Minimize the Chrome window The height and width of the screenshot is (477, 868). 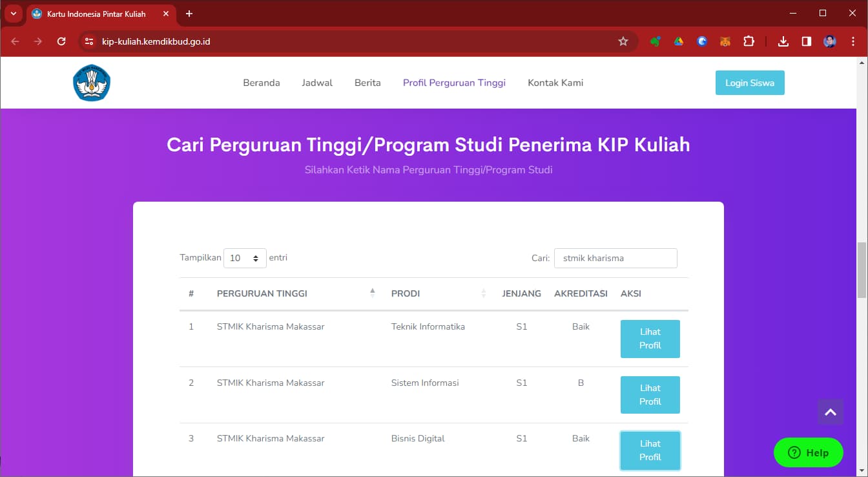click(793, 13)
